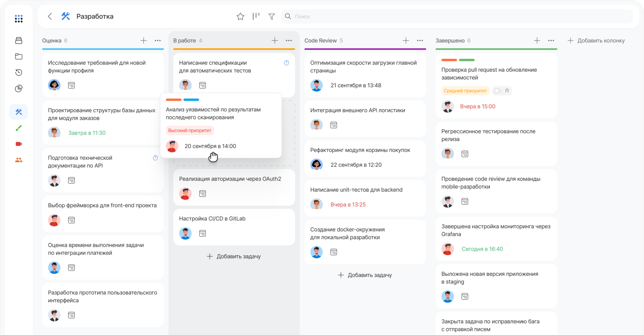The height and width of the screenshot is (335, 644).
Task: Click Добавить колонку to add a column
Action: click(596, 41)
